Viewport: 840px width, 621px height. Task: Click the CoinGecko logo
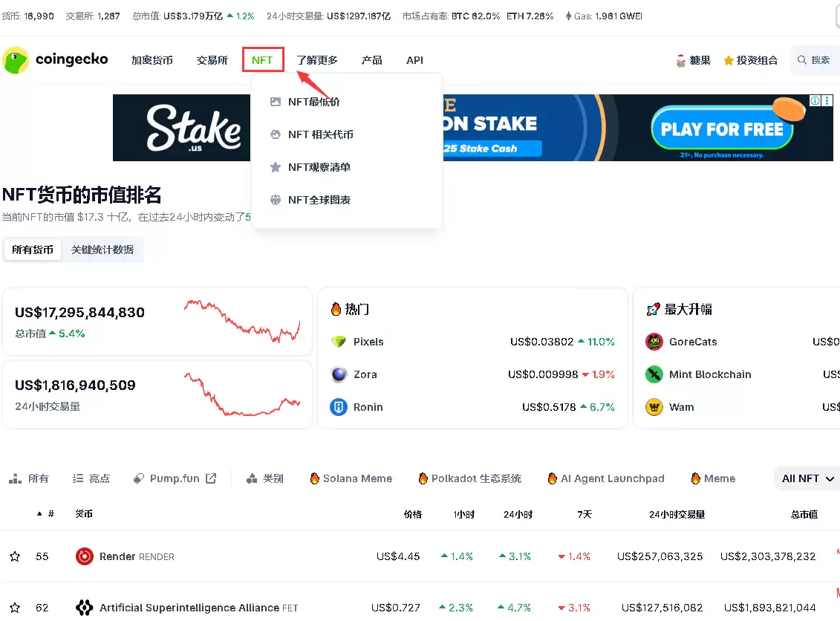tap(55, 59)
